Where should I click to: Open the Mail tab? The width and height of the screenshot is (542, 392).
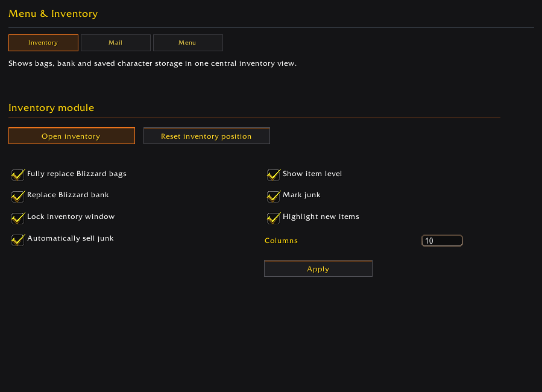click(x=115, y=43)
